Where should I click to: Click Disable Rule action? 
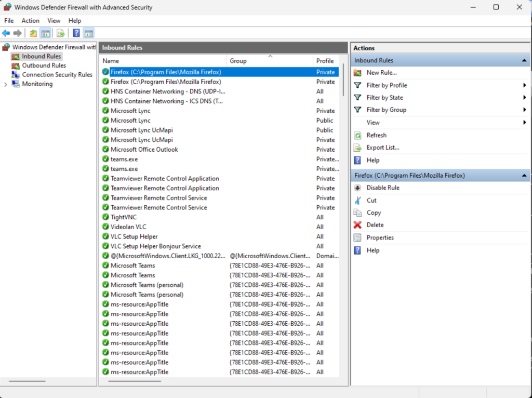383,188
